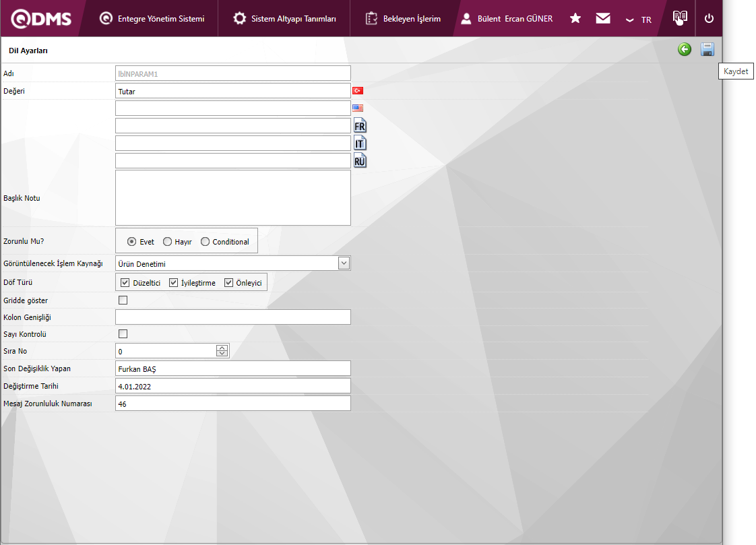The image size is (756, 545).
Task: Click the Başlık Notu text area
Action: [x=233, y=197]
